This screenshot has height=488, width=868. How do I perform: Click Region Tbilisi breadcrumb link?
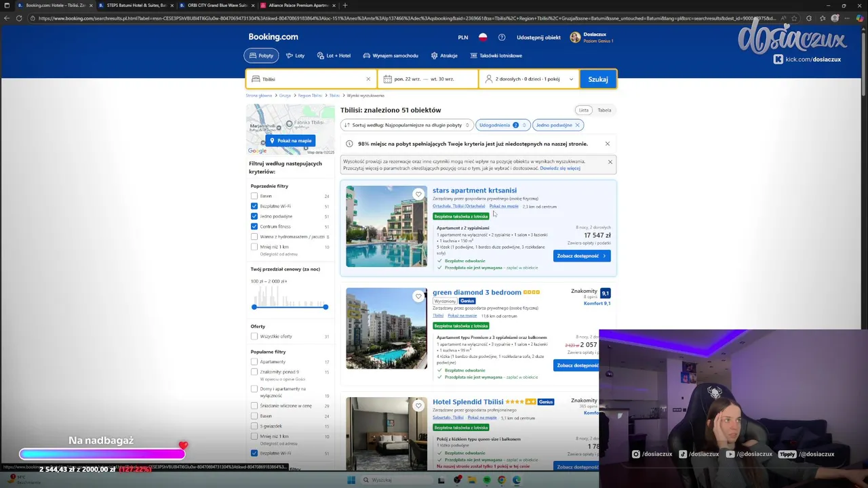point(310,96)
